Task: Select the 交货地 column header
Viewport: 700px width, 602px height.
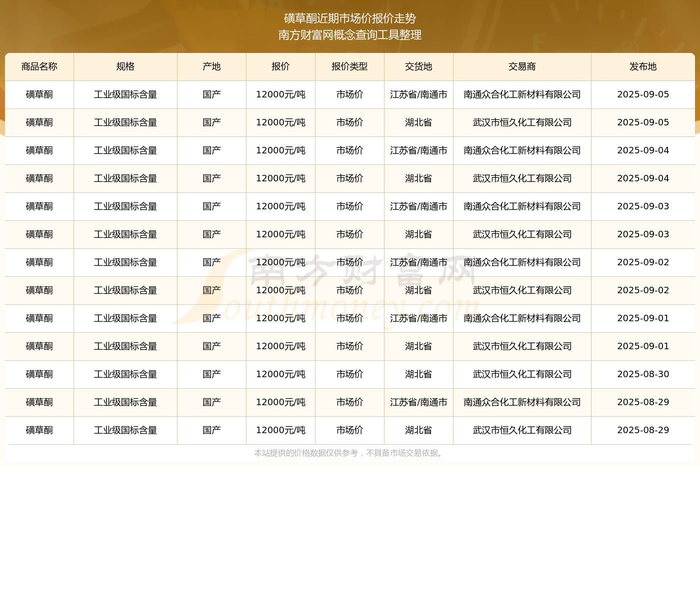Action: [x=418, y=66]
